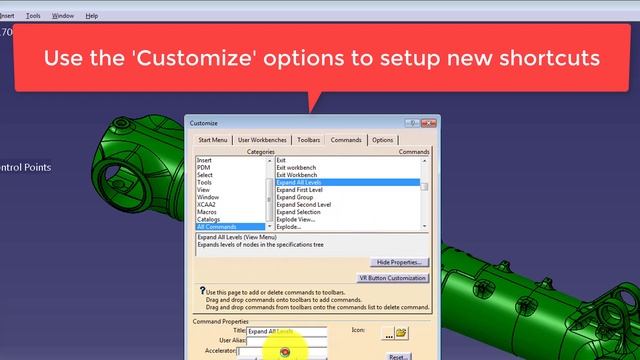Click the Commands list scrollbar thumb
This screenshot has width=640, height=360.
click(x=424, y=187)
